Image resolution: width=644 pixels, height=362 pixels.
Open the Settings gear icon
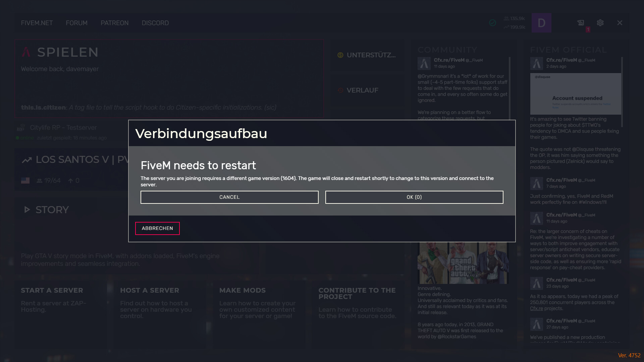pyautogui.click(x=600, y=23)
